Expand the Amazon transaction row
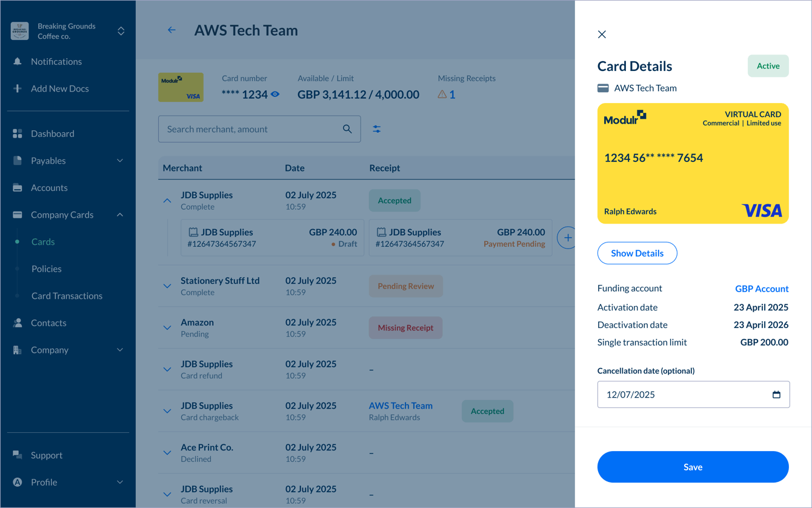The width and height of the screenshot is (812, 508). [x=167, y=328]
